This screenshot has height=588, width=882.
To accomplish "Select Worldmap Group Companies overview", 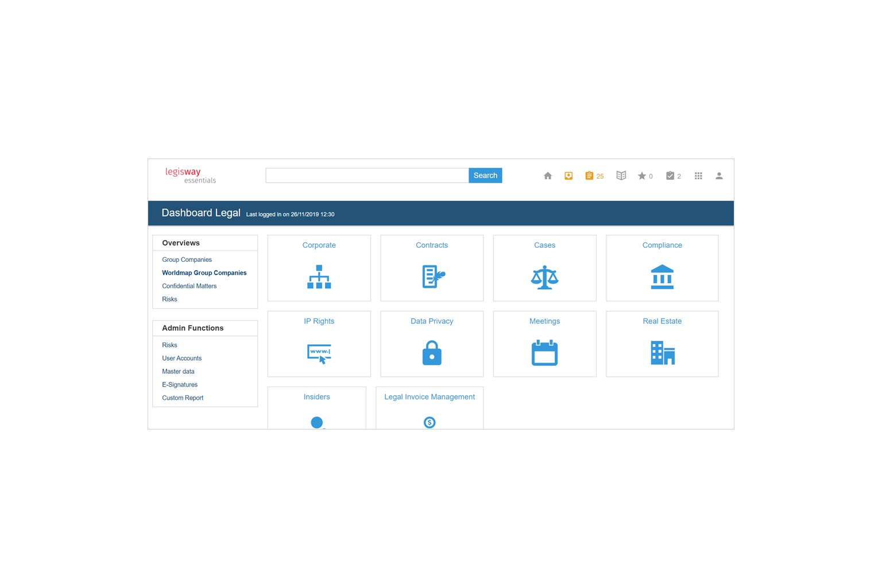I will coord(204,273).
